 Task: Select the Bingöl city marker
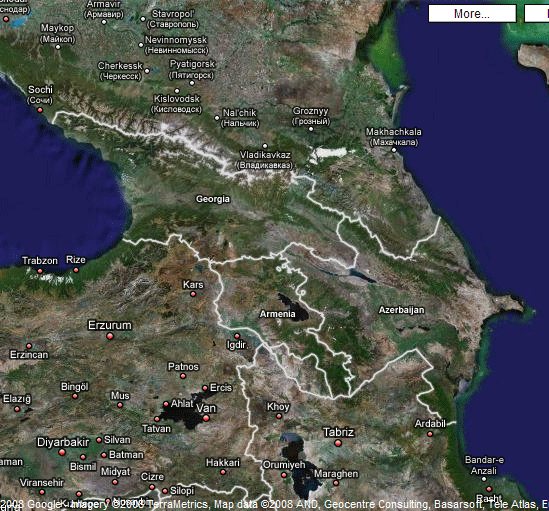[75, 396]
